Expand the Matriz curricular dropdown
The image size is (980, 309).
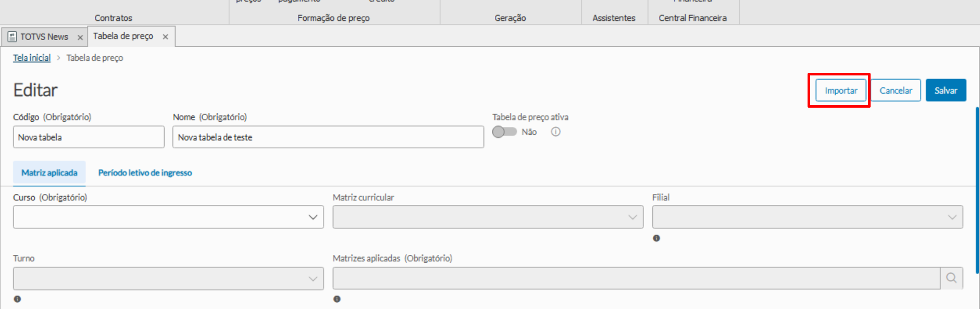(488, 217)
